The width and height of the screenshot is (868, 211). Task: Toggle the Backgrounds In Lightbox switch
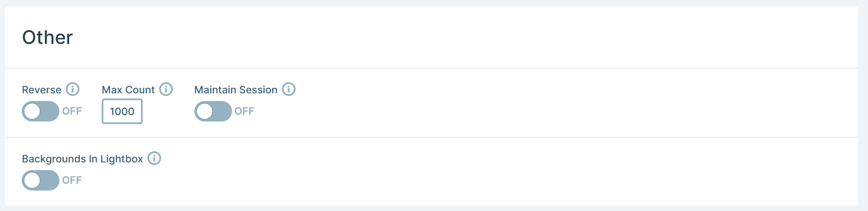(x=41, y=180)
